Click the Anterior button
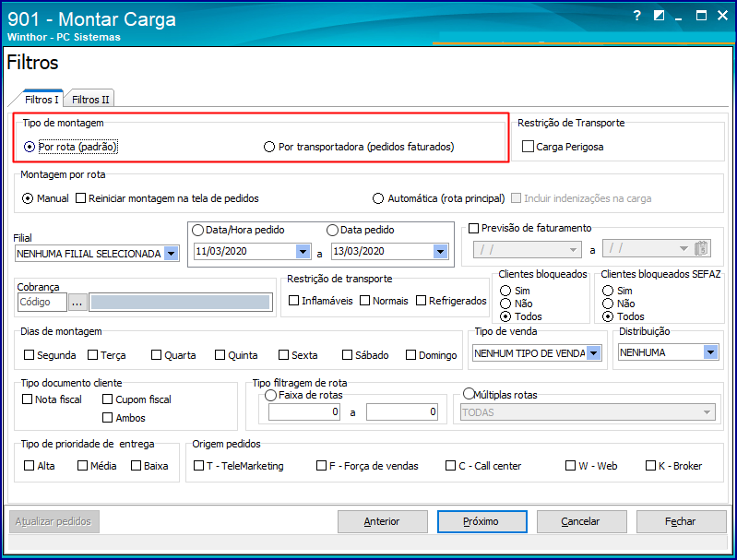The width and height of the screenshot is (737, 560). point(382,521)
